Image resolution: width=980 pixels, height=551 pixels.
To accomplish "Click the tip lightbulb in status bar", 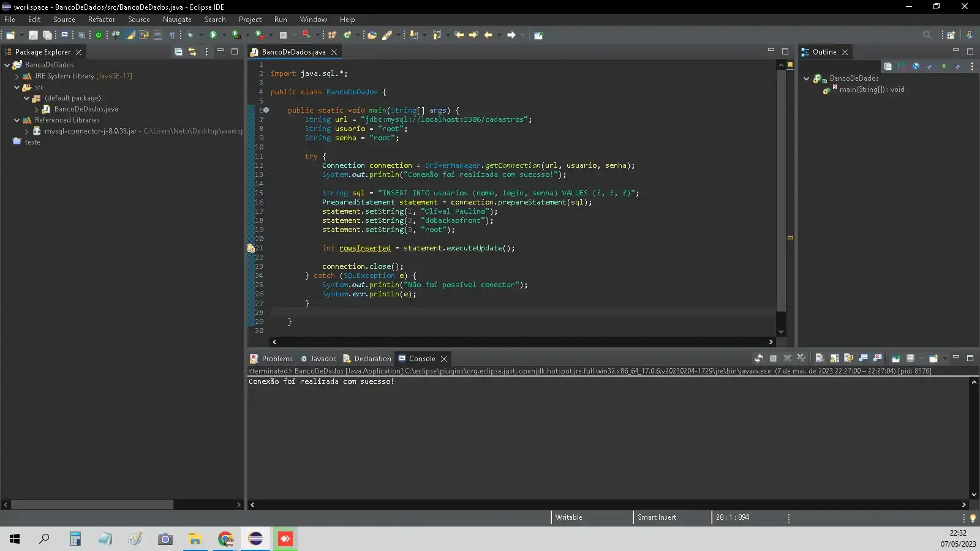I will 973,518.
